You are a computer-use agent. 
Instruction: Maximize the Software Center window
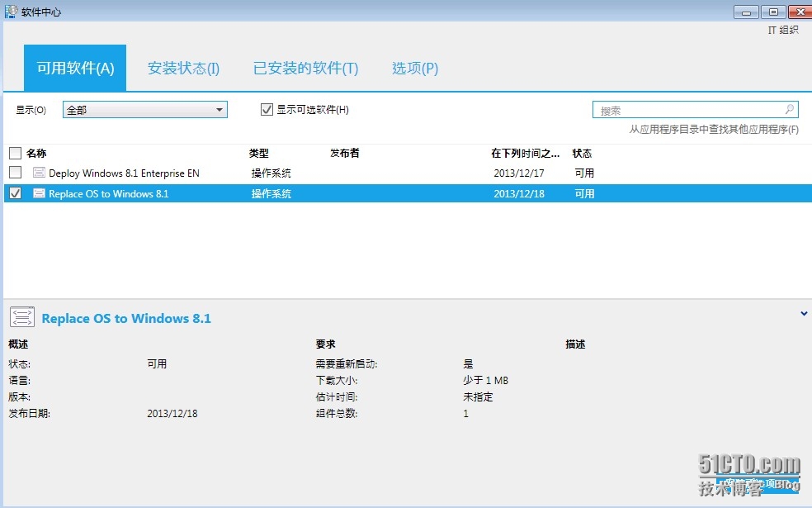(773, 12)
